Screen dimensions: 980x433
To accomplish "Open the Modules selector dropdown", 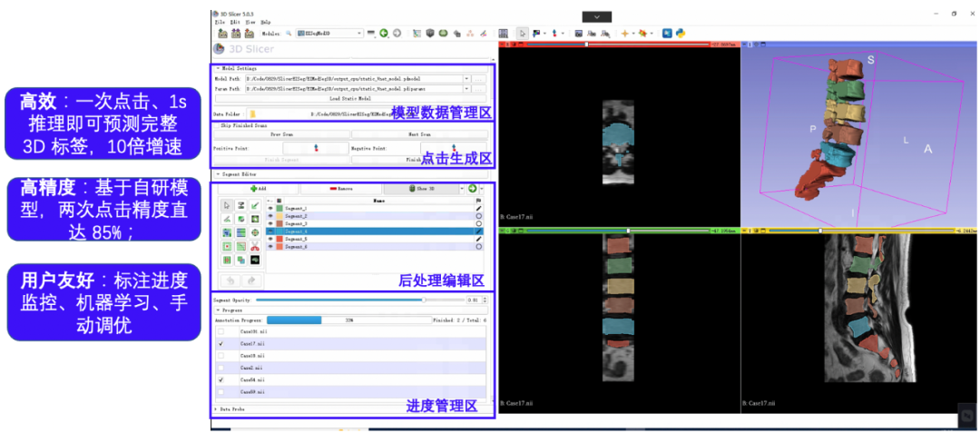I will point(329,33).
